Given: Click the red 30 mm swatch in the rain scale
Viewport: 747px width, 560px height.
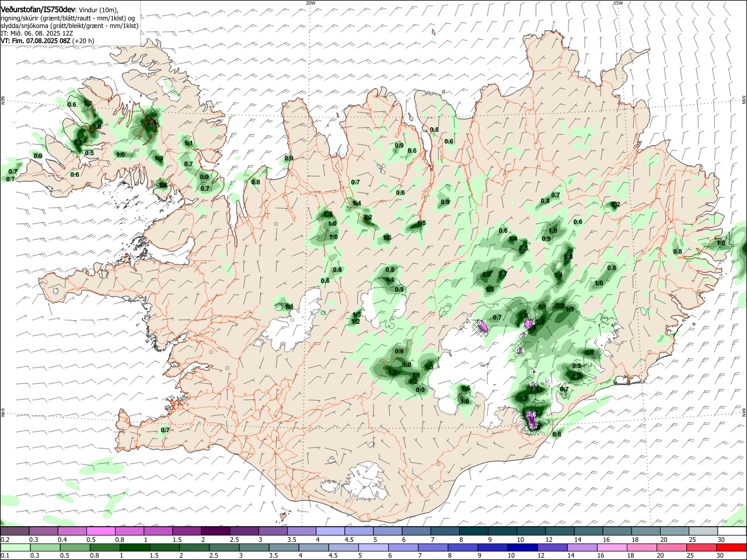Looking at the screenshot, I should coord(732,548).
